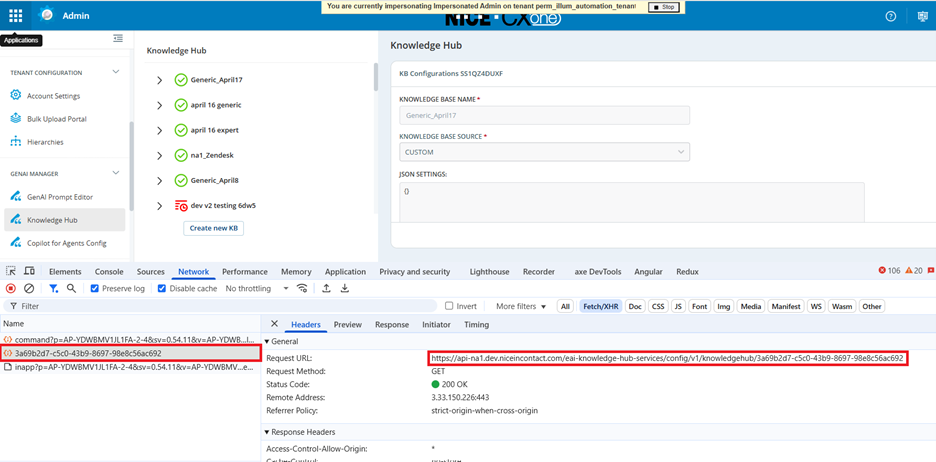Open the network search magnifier

(71, 289)
